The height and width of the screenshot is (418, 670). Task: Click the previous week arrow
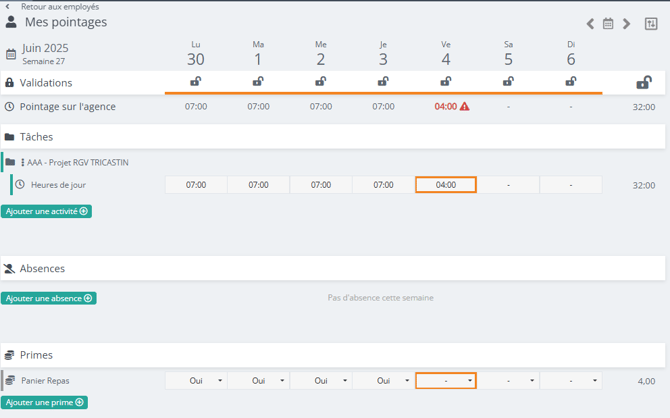590,24
